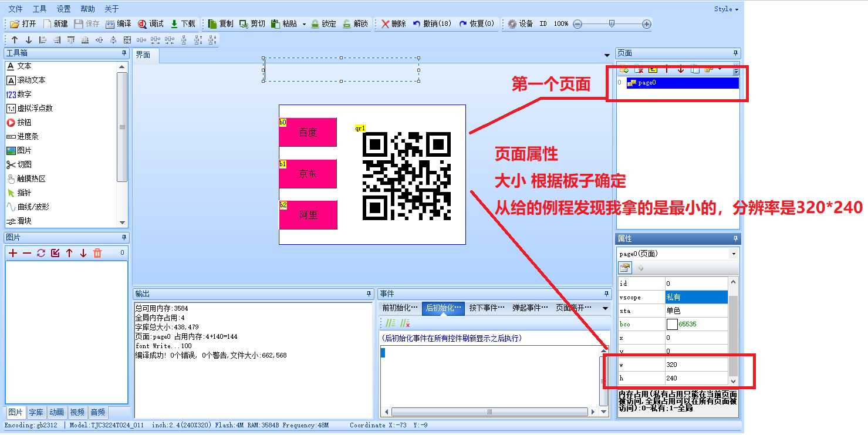Start the 调试 debug simulator
868x435 pixels.
(x=151, y=24)
